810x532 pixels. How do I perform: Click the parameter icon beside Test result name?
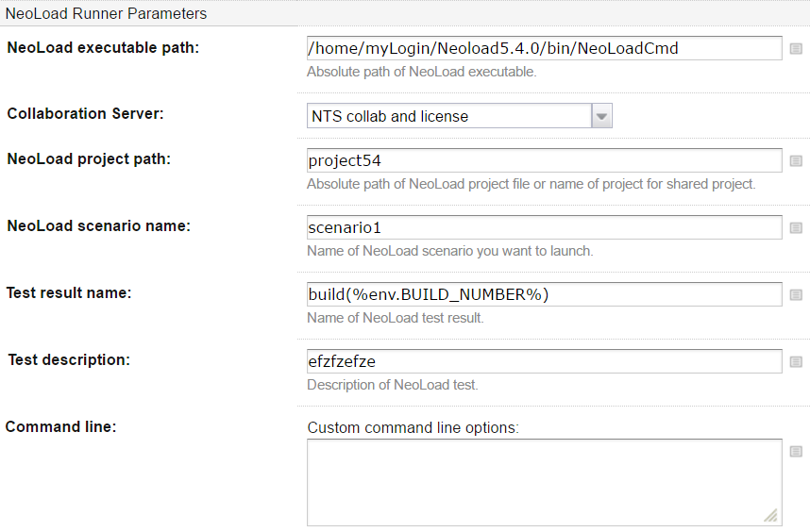(796, 295)
